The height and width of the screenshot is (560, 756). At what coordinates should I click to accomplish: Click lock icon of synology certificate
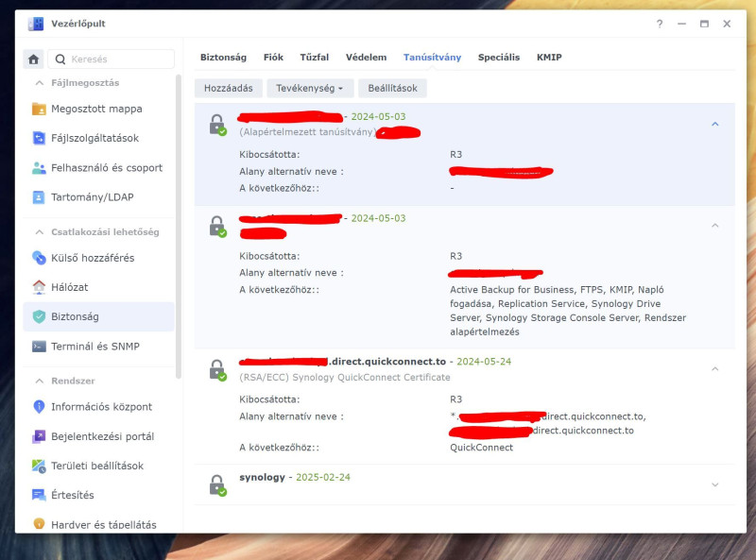(x=217, y=485)
